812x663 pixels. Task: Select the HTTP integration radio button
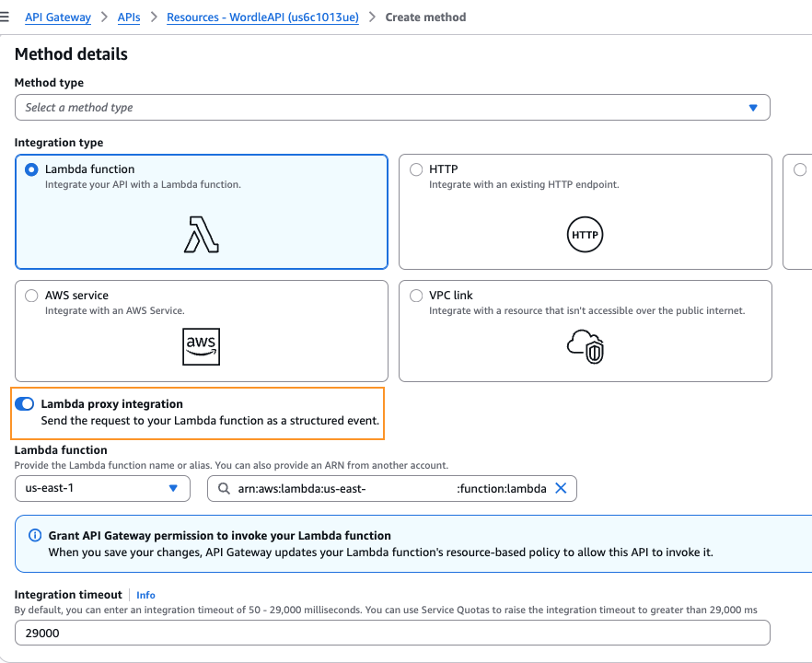pos(416,169)
